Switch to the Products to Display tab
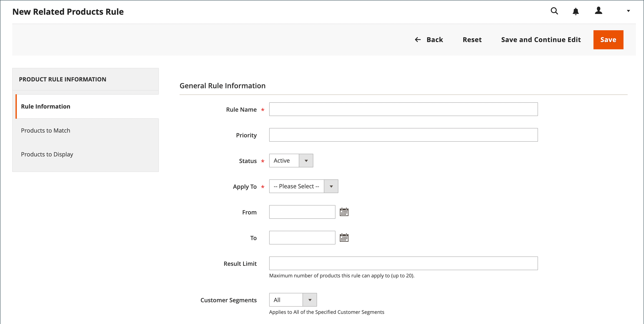The width and height of the screenshot is (644, 324). (x=47, y=154)
